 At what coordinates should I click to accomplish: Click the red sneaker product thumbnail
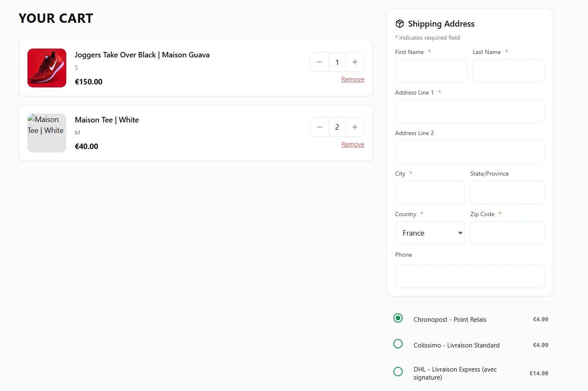point(47,68)
